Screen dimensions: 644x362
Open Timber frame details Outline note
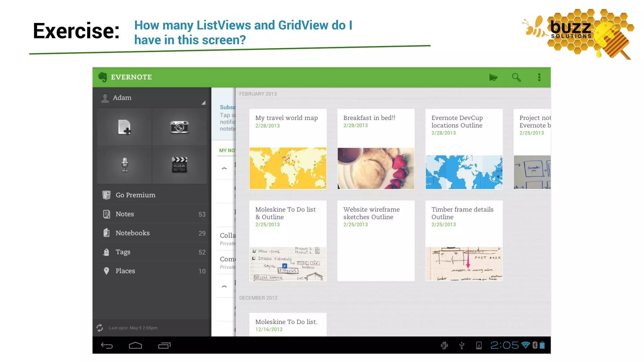coord(464,241)
